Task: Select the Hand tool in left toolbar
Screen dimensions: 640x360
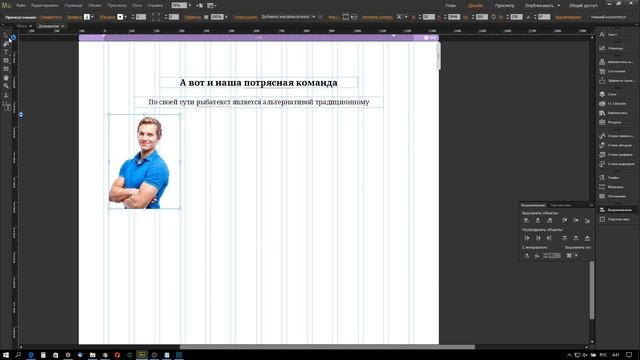Action: click(x=6, y=78)
